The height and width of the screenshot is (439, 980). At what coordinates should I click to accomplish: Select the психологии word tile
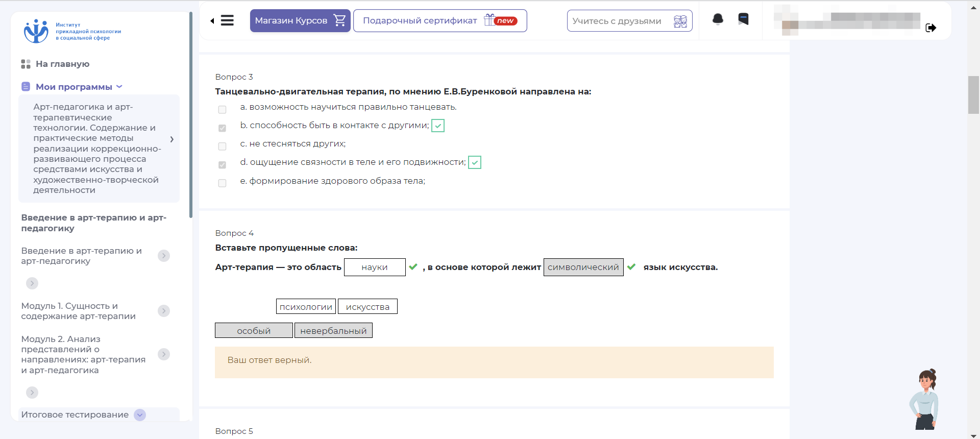tap(306, 306)
